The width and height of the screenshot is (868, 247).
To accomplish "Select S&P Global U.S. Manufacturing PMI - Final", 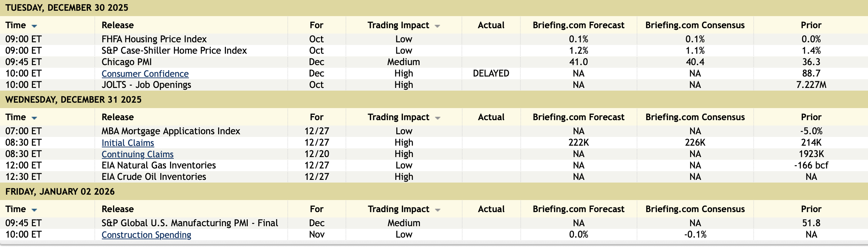I will 190,223.
